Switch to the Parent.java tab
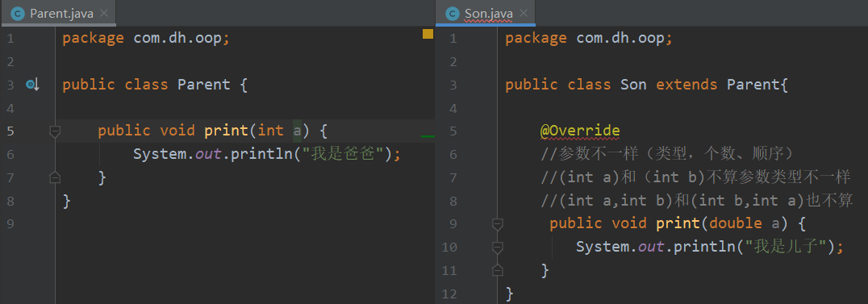 (x=58, y=13)
